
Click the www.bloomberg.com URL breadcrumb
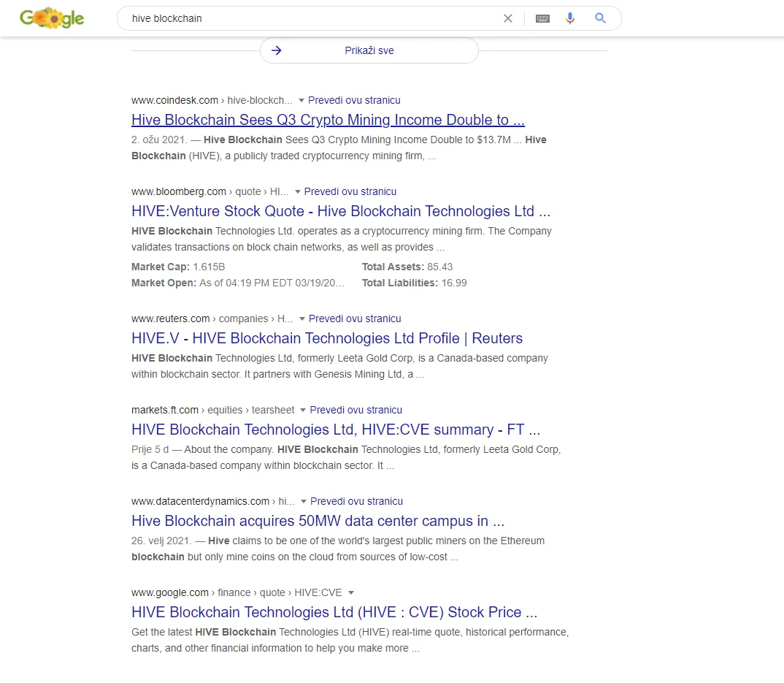pyautogui.click(x=210, y=191)
